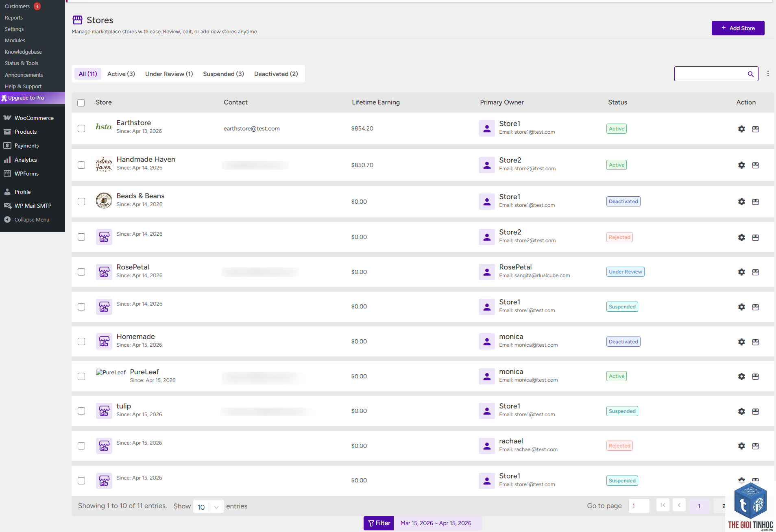Open Status & Tools in the sidebar
776x532 pixels.
point(22,63)
